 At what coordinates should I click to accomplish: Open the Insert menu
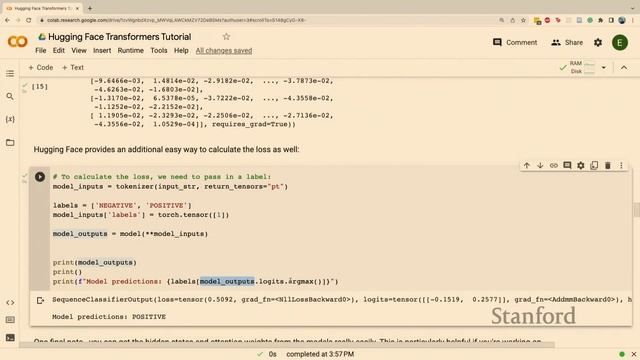102,51
